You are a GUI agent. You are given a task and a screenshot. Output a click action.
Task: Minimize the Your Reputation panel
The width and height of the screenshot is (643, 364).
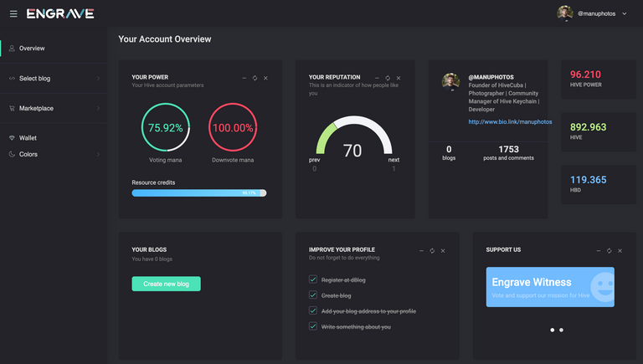pyautogui.click(x=377, y=78)
